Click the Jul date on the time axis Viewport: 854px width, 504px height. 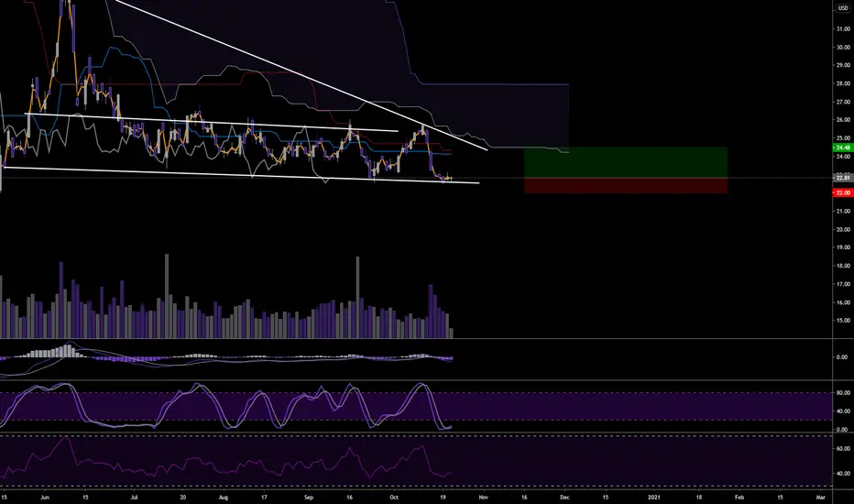click(x=134, y=498)
